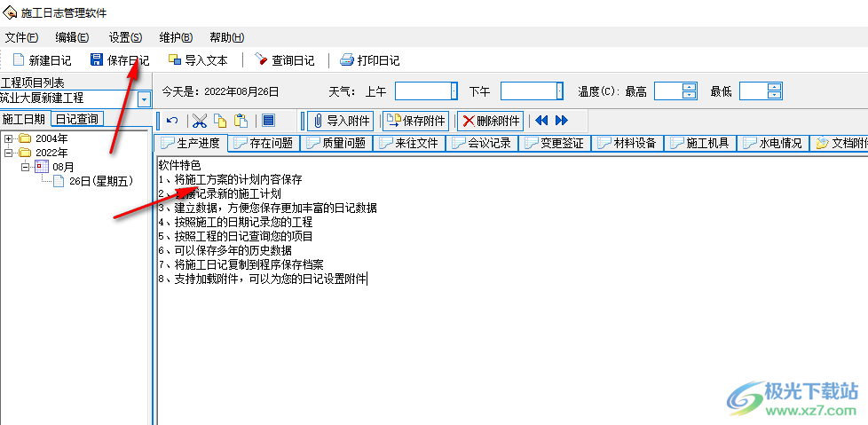Viewport: 868px width, 425px height.
Task: Open the Edit (编辑) menu
Action: click(72, 37)
